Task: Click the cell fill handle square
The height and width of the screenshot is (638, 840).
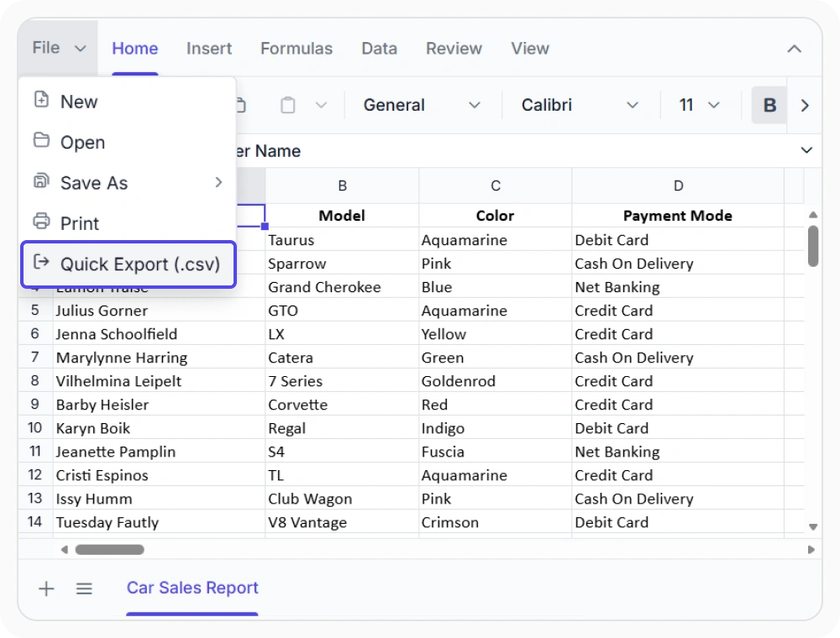Action: point(265,227)
